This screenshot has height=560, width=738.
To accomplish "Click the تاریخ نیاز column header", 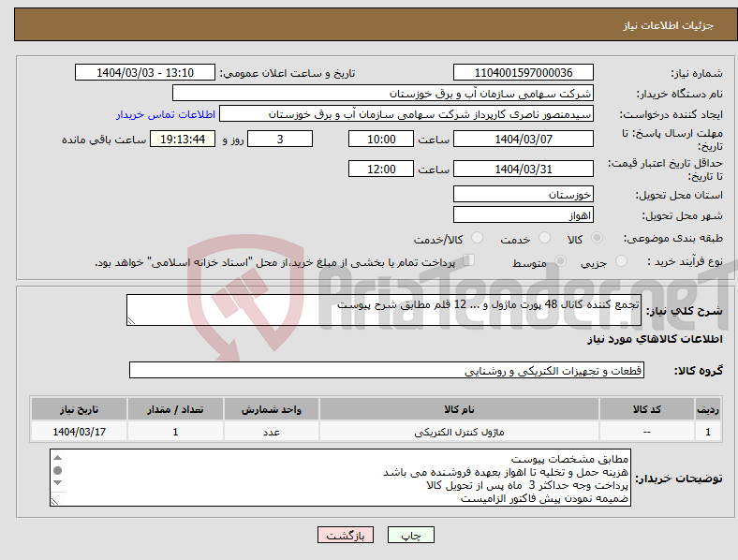I will 79,409.
